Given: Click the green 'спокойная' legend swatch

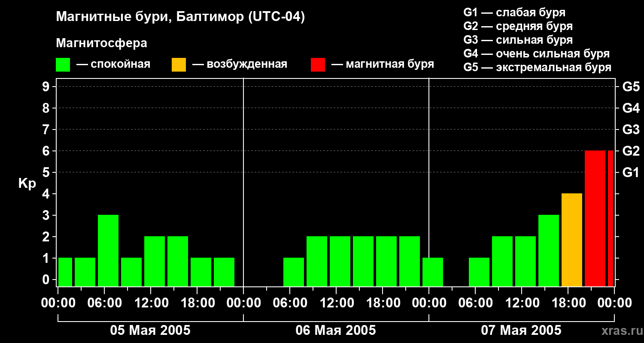Looking at the screenshot, I should coord(63,65).
